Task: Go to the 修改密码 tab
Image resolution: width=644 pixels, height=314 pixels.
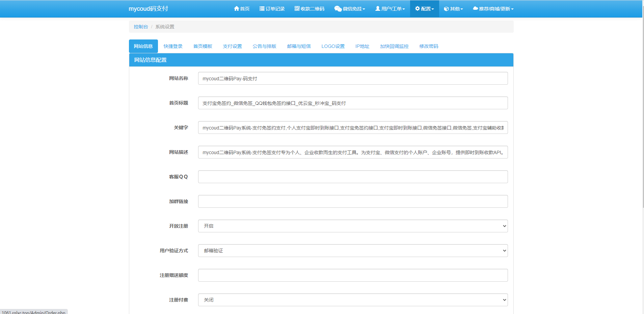Action: click(x=429, y=46)
